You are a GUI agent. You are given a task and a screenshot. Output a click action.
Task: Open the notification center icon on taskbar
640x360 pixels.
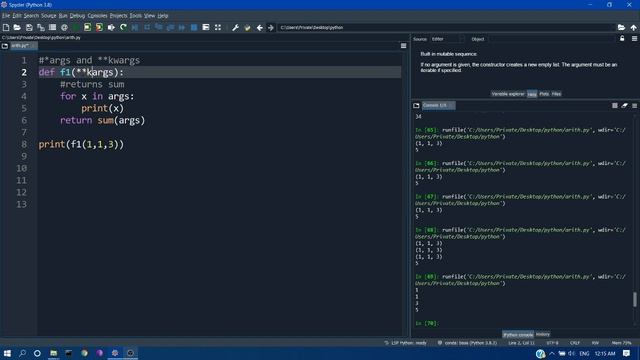coord(627,353)
